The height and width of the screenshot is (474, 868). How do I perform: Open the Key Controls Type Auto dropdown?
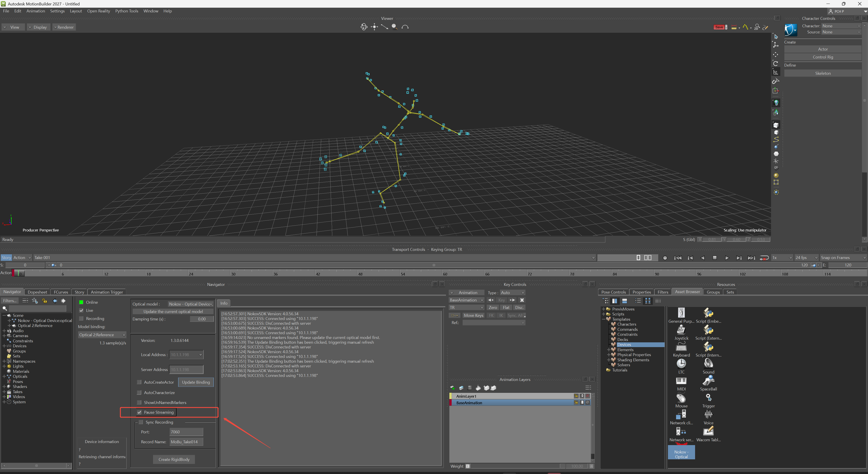[x=512, y=292]
